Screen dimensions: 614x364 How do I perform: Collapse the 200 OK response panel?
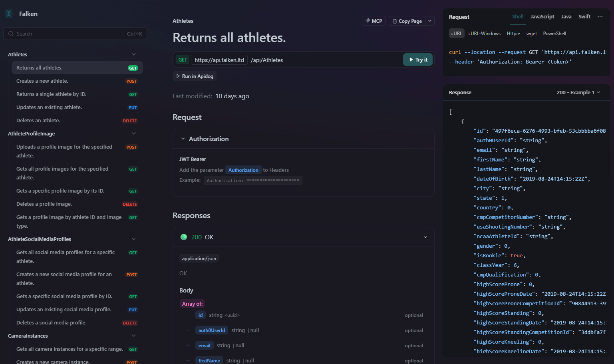pos(425,237)
